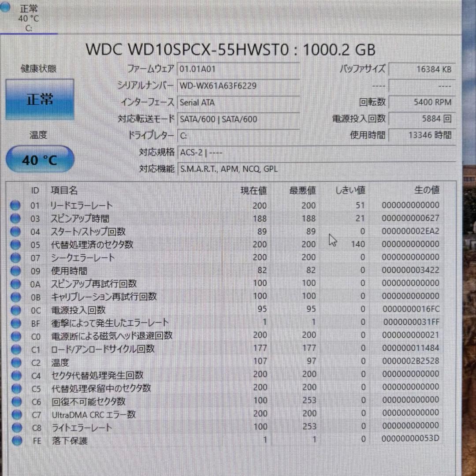Viewport: 476px width, 476px height.
Task: Click the 正常 health status button
Action: (x=39, y=99)
